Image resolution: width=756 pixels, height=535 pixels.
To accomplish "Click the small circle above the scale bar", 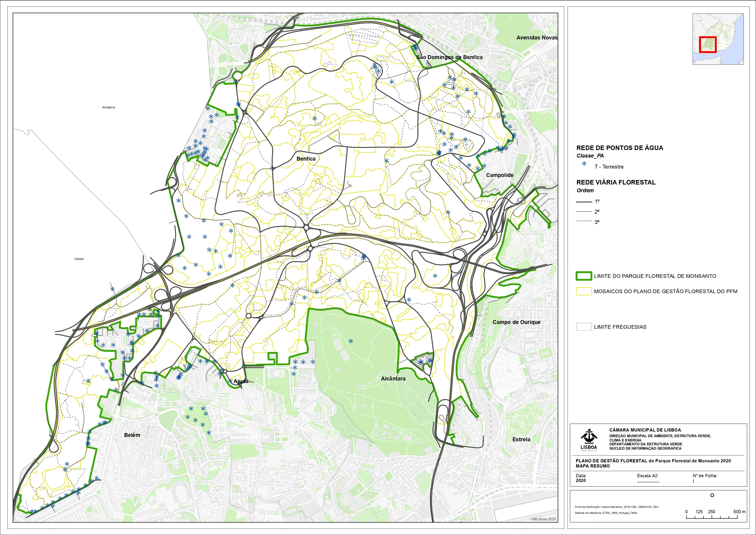I will [x=712, y=496].
